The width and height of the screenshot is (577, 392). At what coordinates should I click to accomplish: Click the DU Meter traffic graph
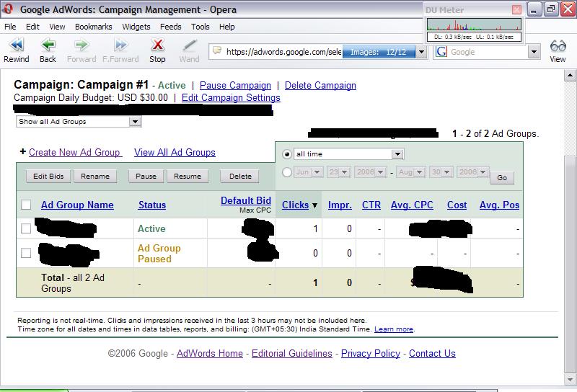[474, 24]
